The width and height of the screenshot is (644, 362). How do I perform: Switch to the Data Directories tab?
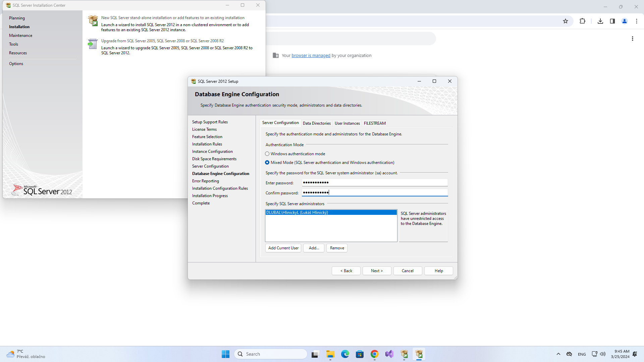[x=317, y=123]
